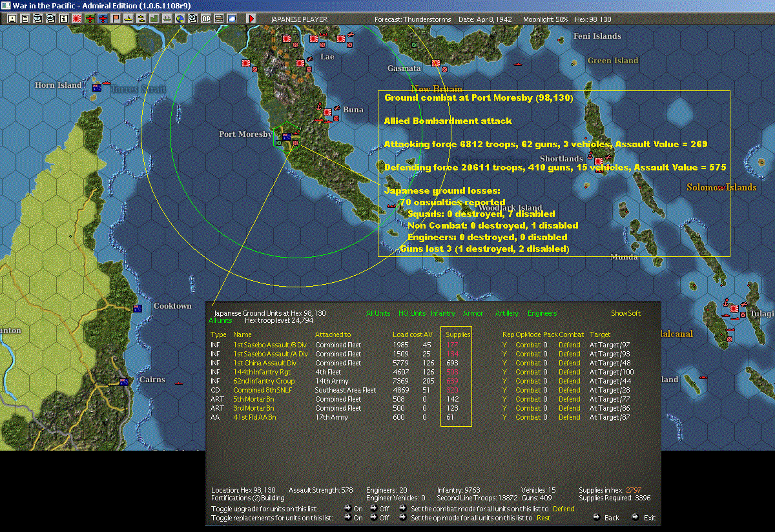The width and height of the screenshot is (775, 532).
Task: Click the double yellow ships toolbar icon
Action: pyautogui.click(x=141, y=19)
